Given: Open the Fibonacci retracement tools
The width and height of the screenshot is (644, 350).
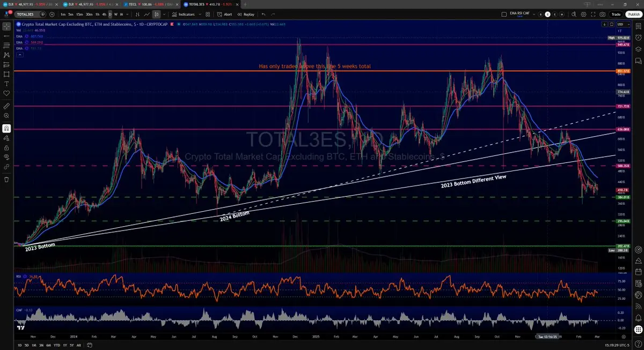Looking at the screenshot, I should (x=6, y=45).
